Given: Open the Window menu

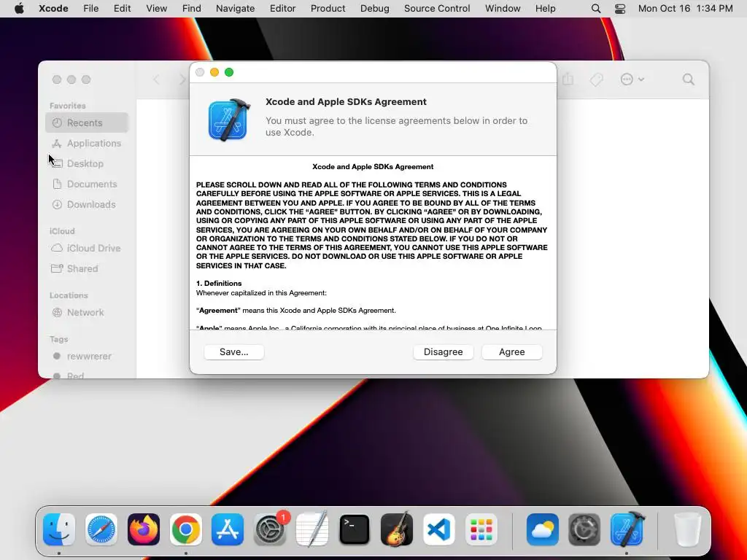Looking at the screenshot, I should tap(503, 9).
